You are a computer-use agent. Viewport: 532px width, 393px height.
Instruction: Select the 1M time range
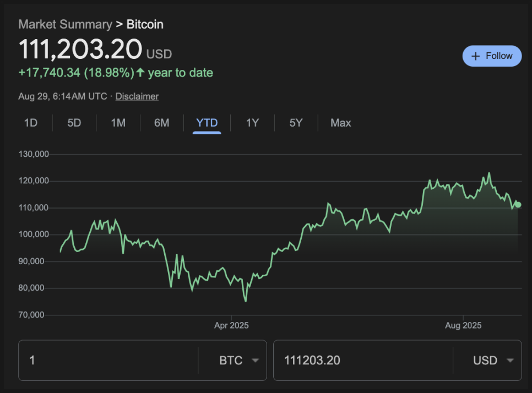pos(118,123)
